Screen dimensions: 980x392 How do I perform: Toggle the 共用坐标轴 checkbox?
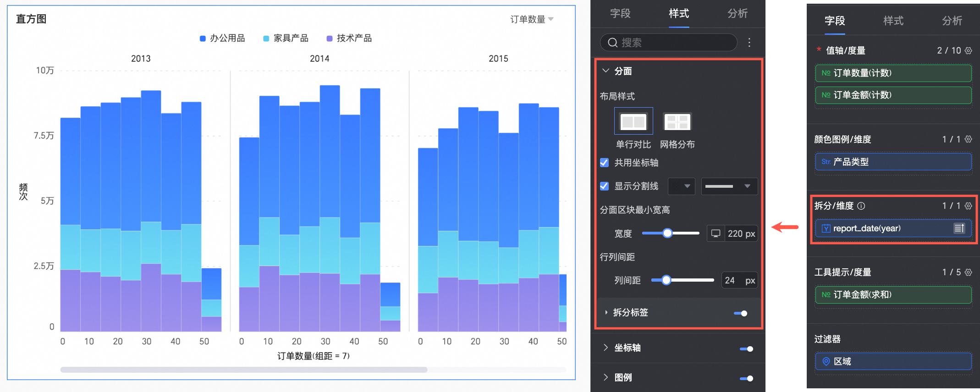(x=605, y=163)
